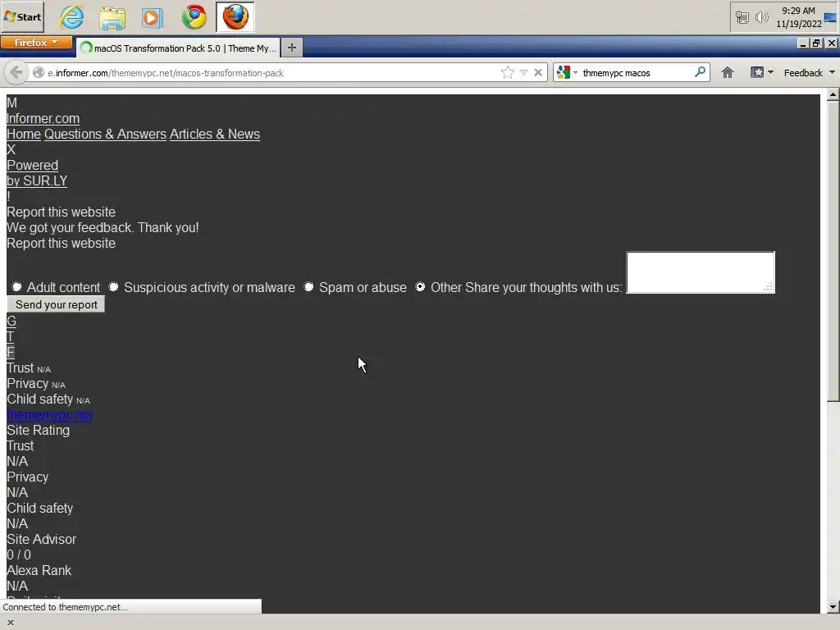Open Internet Explorer from the taskbar

click(x=72, y=17)
